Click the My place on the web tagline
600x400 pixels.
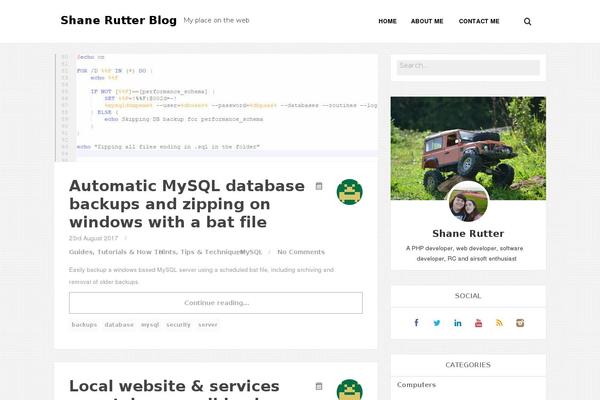(216, 20)
